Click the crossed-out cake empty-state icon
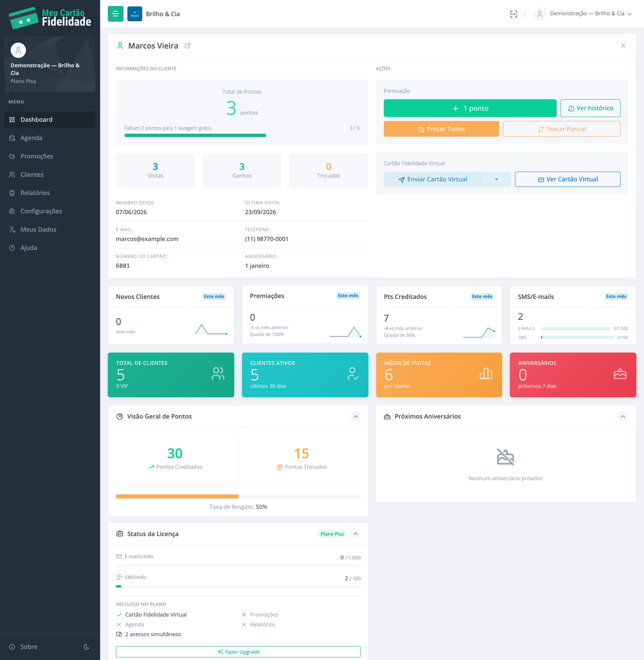Viewport: 644px width, 660px height. click(505, 457)
